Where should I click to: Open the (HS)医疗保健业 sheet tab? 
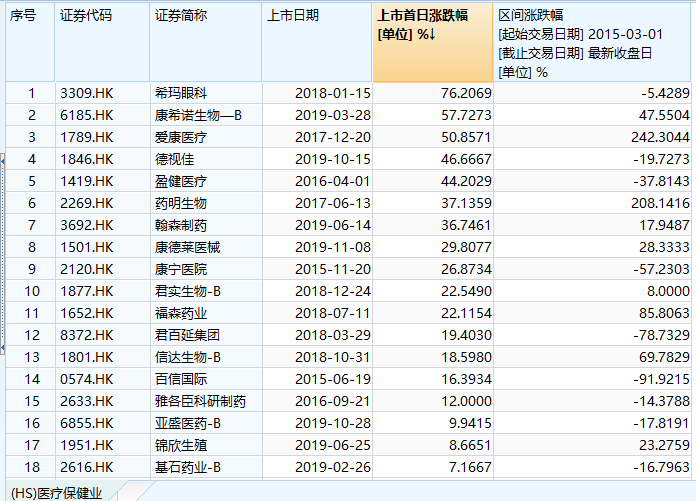(57, 493)
